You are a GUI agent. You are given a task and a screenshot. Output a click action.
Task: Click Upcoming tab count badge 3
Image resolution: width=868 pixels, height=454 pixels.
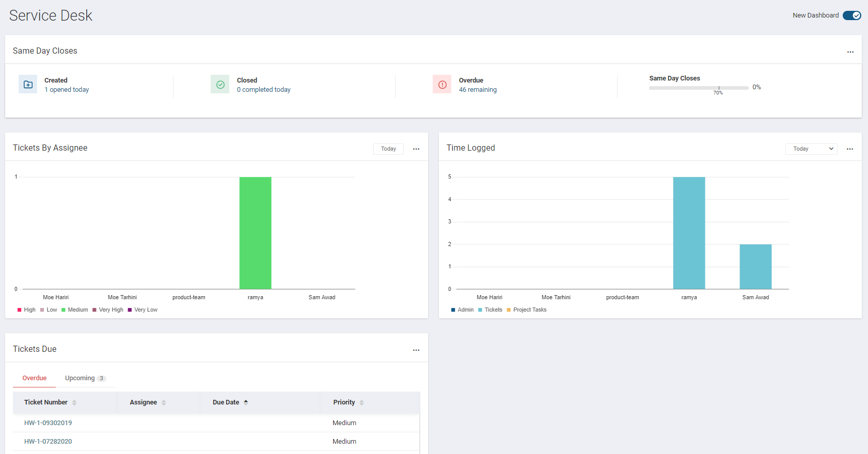point(102,379)
